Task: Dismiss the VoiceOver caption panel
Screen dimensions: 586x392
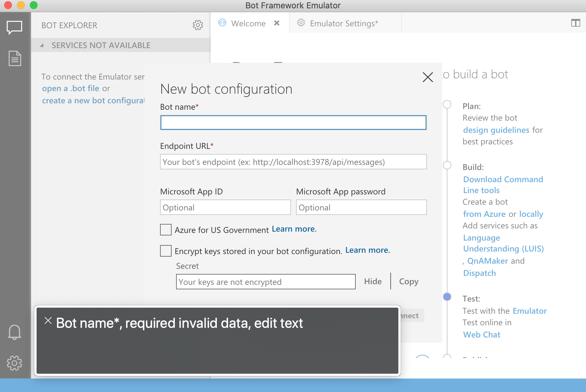Action: click(x=48, y=320)
